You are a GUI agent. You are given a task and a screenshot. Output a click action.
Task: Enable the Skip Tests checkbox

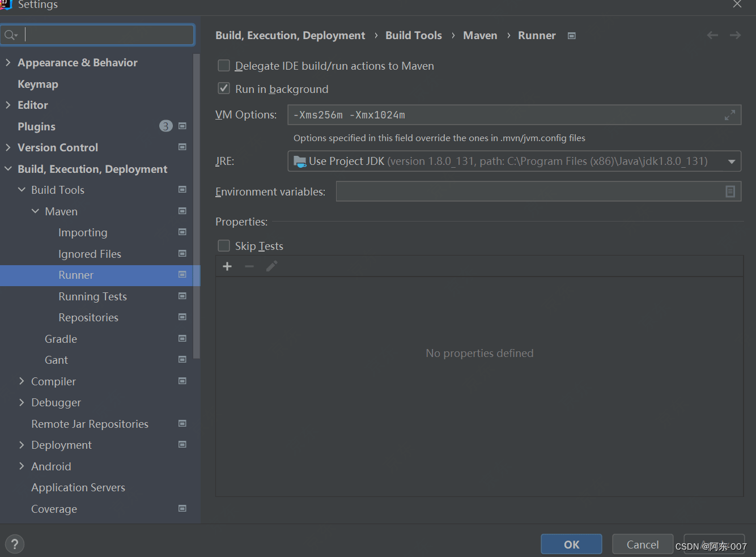224,245
